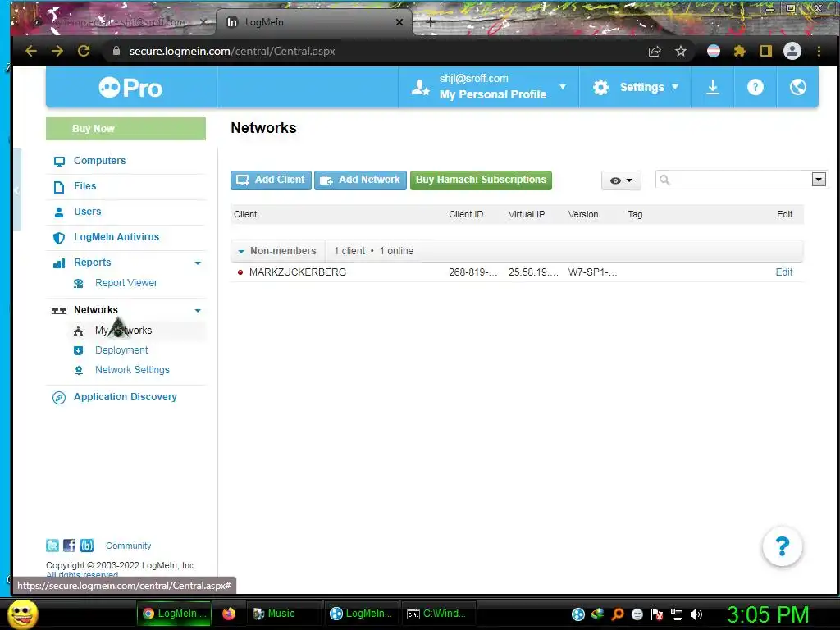Click the Users person icon in sidebar

click(x=59, y=212)
